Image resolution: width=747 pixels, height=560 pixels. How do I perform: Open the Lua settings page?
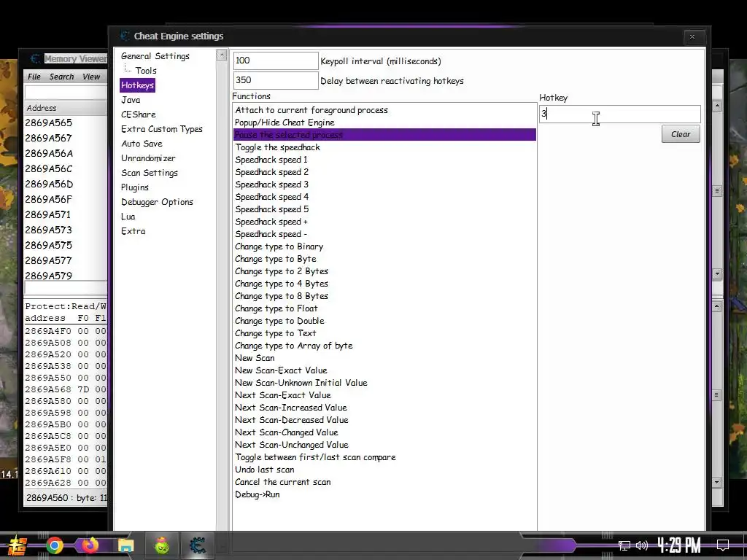128,217
